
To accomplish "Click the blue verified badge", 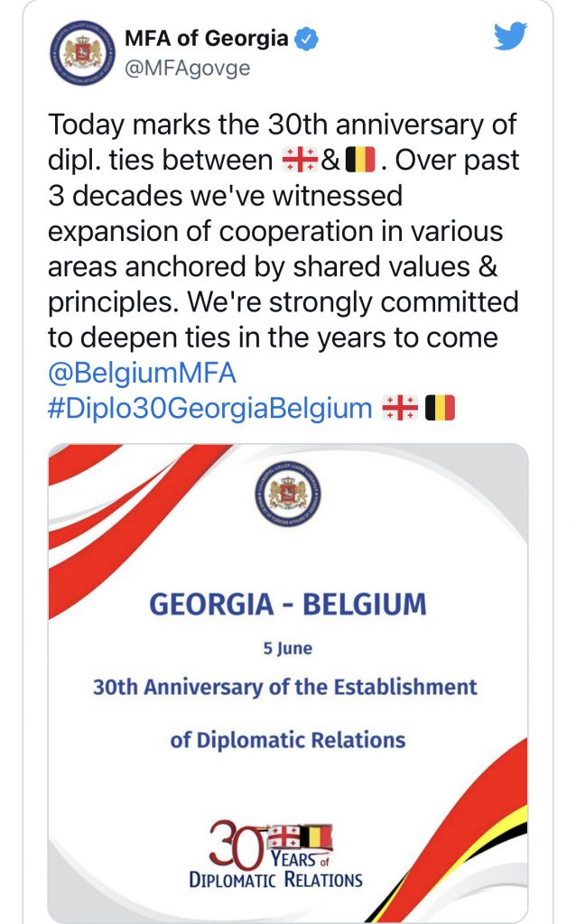I will [x=307, y=39].
